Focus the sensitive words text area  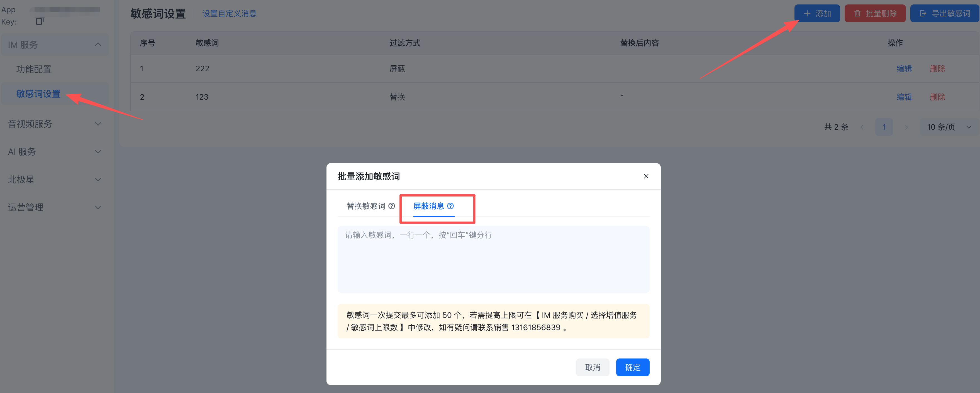(x=493, y=259)
